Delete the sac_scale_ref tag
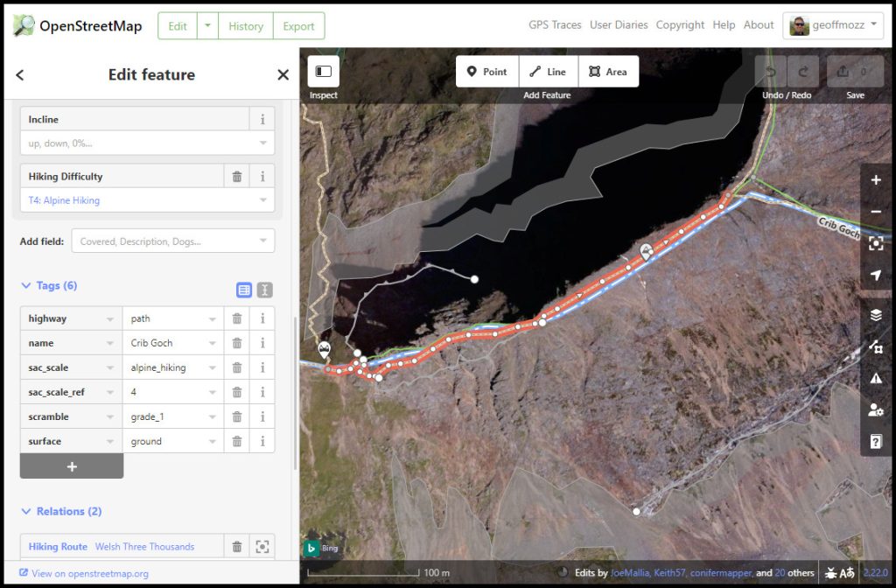This screenshot has width=896, height=588. (236, 393)
